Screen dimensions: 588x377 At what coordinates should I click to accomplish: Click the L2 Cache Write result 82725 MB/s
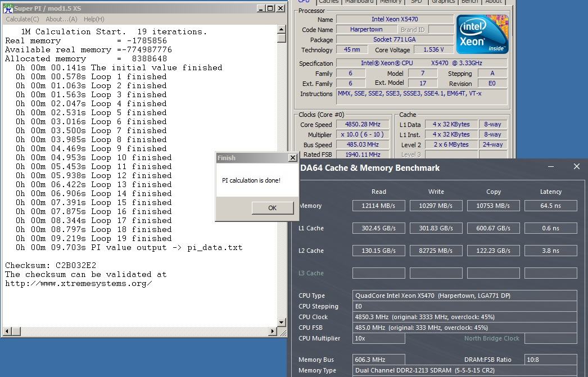tap(436, 251)
